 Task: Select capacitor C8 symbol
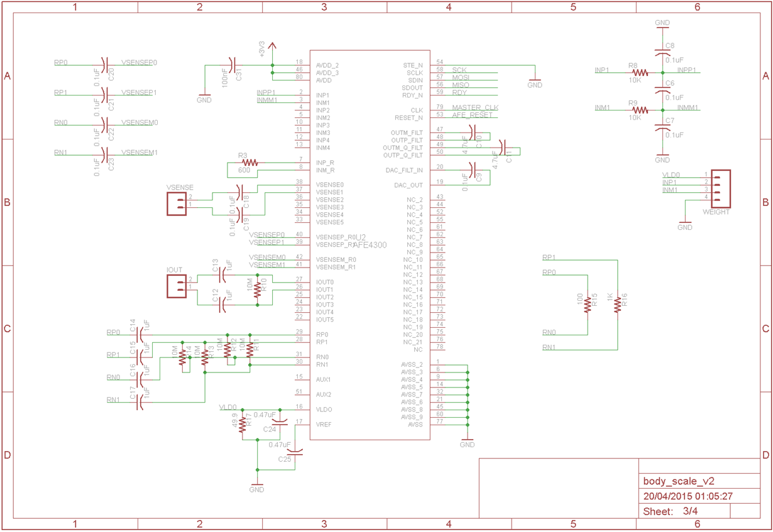click(x=662, y=53)
